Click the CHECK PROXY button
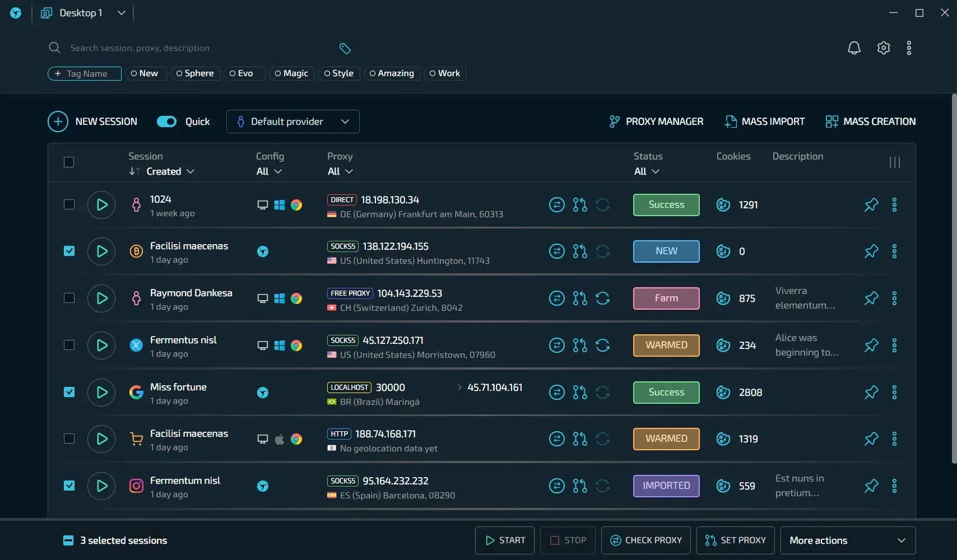 [x=645, y=540]
